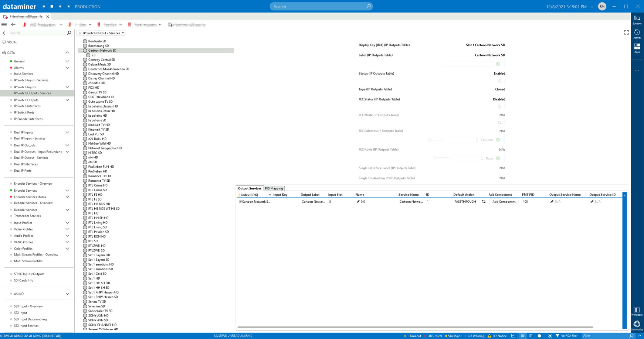The image size is (644, 339).
Task: Click the pencil icon next to Name 5:0
Action: coord(358,202)
